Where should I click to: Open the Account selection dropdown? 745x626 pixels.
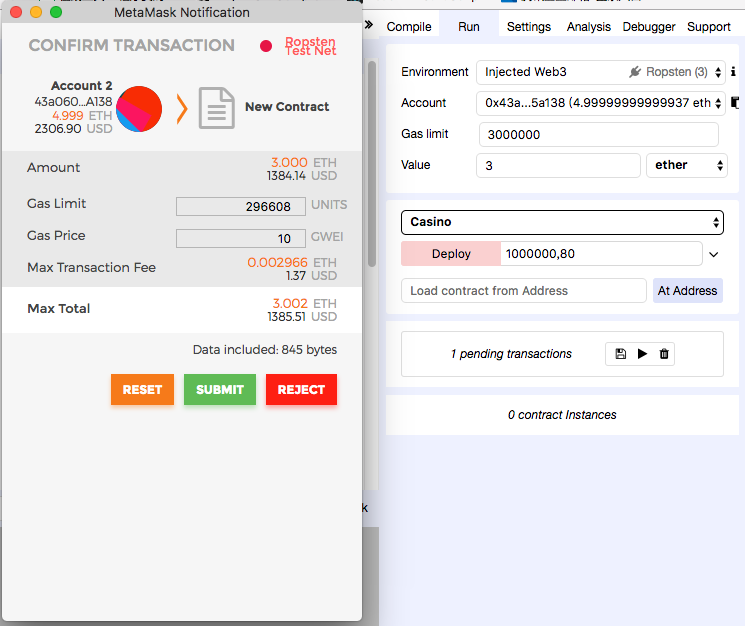601,103
